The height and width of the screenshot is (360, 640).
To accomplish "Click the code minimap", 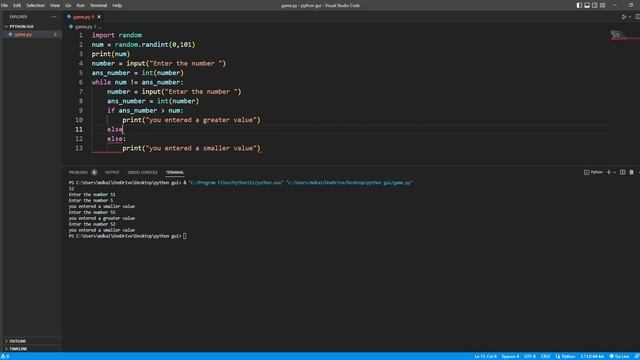I will click(624, 35).
